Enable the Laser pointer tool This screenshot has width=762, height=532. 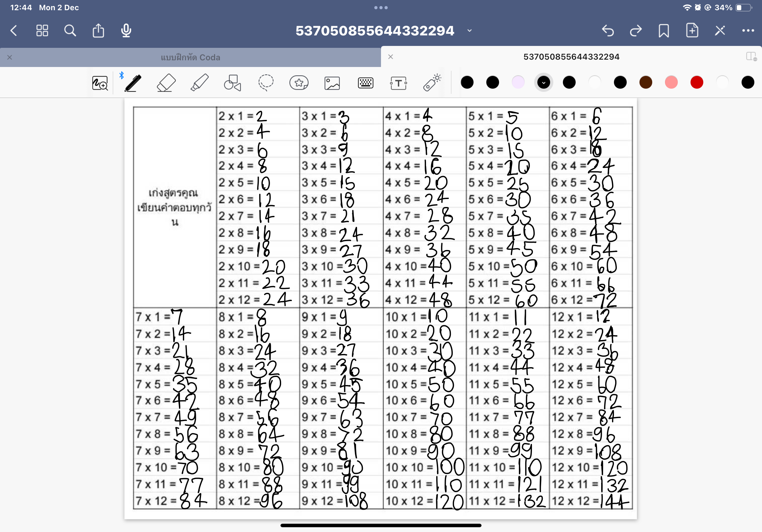pos(432,83)
